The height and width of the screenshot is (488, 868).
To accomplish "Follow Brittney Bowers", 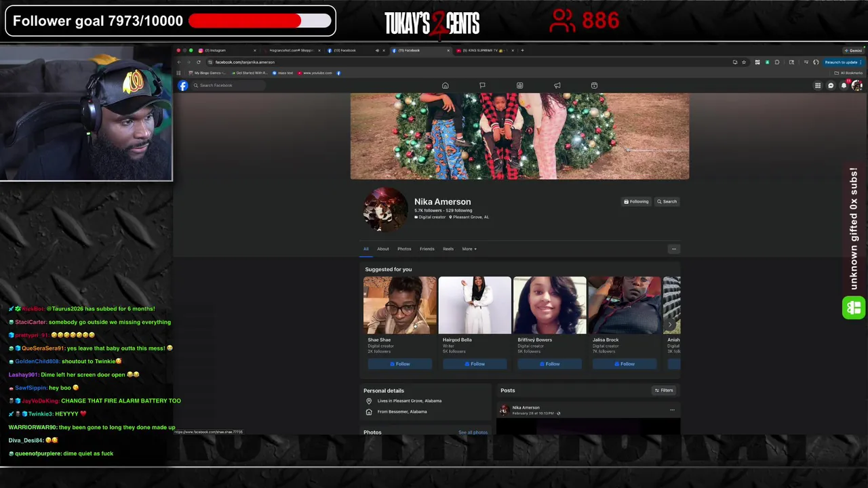I will [x=549, y=364].
